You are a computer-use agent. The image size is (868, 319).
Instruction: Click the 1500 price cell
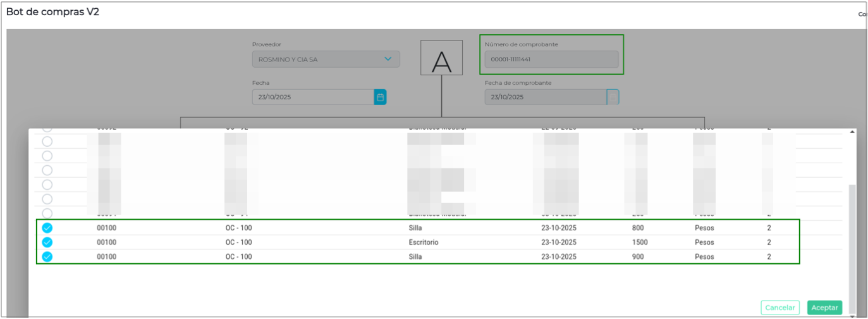click(x=640, y=242)
